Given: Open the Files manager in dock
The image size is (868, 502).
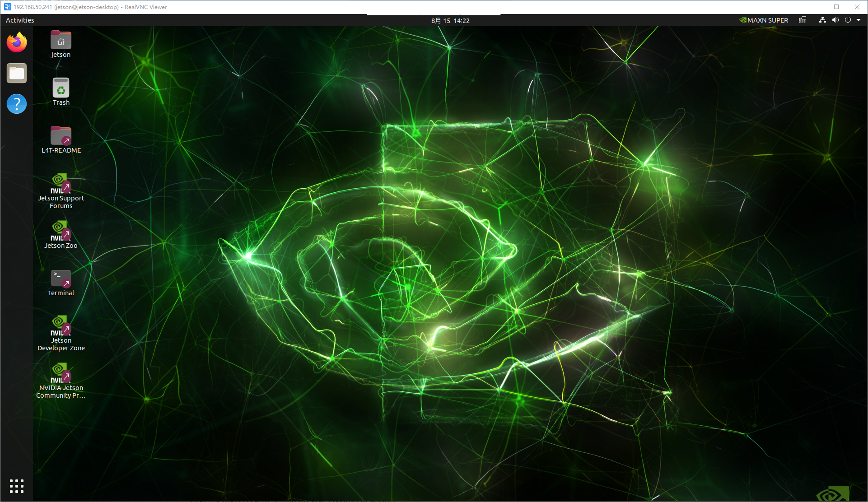Looking at the screenshot, I should 17,73.
